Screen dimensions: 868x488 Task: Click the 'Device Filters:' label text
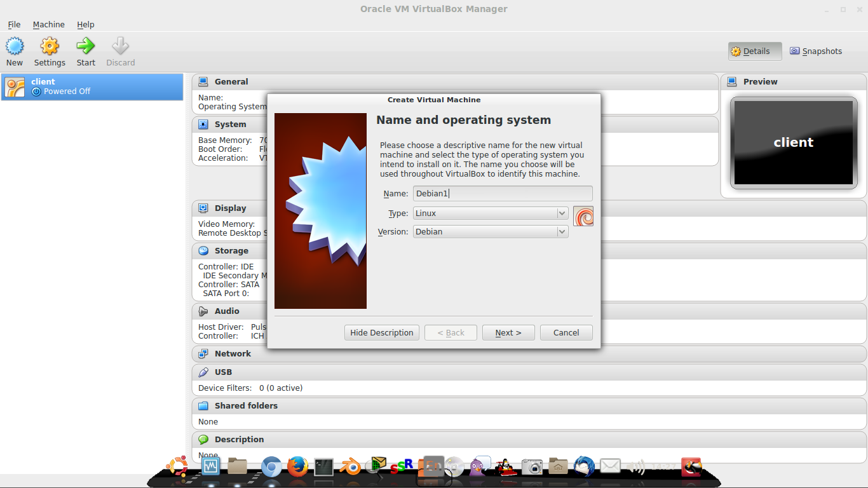(225, 388)
